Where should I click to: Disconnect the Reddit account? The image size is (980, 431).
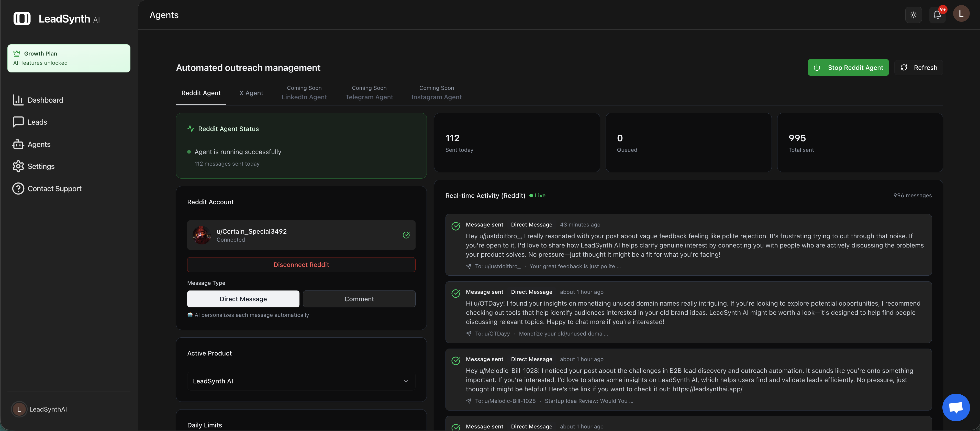tap(301, 264)
